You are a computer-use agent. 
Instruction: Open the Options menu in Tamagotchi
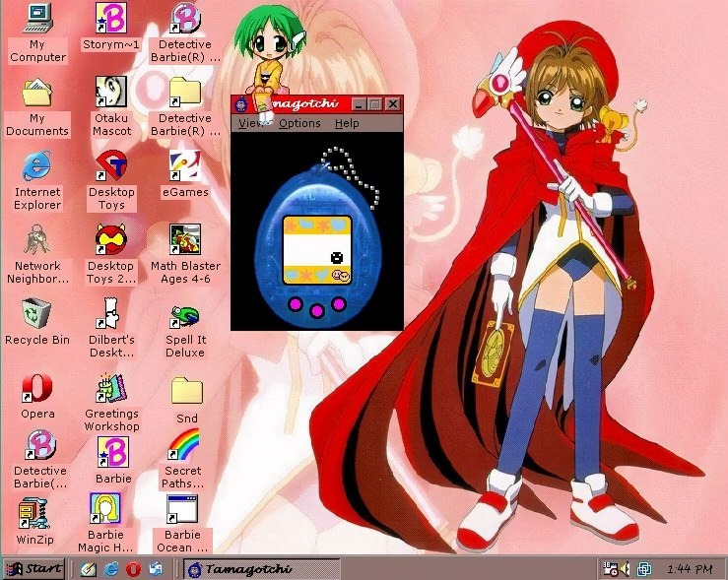(x=299, y=123)
